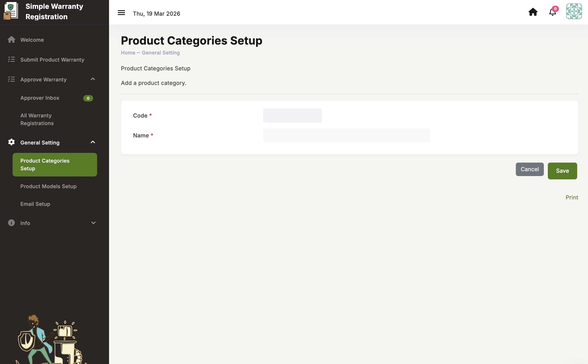The height and width of the screenshot is (364, 588).
Task: Click the Submit Product Warranty list icon
Action: [x=11, y=59]
